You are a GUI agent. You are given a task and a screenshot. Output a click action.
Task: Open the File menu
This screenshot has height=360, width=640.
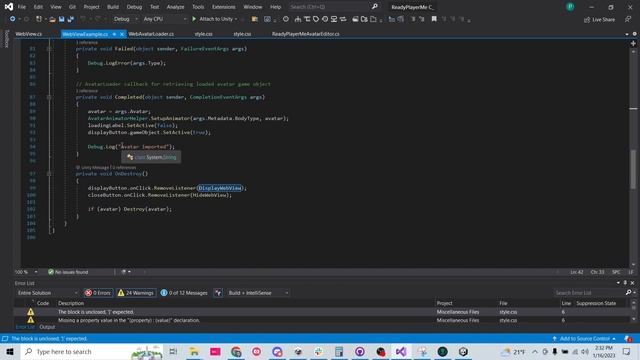point(22,7)
